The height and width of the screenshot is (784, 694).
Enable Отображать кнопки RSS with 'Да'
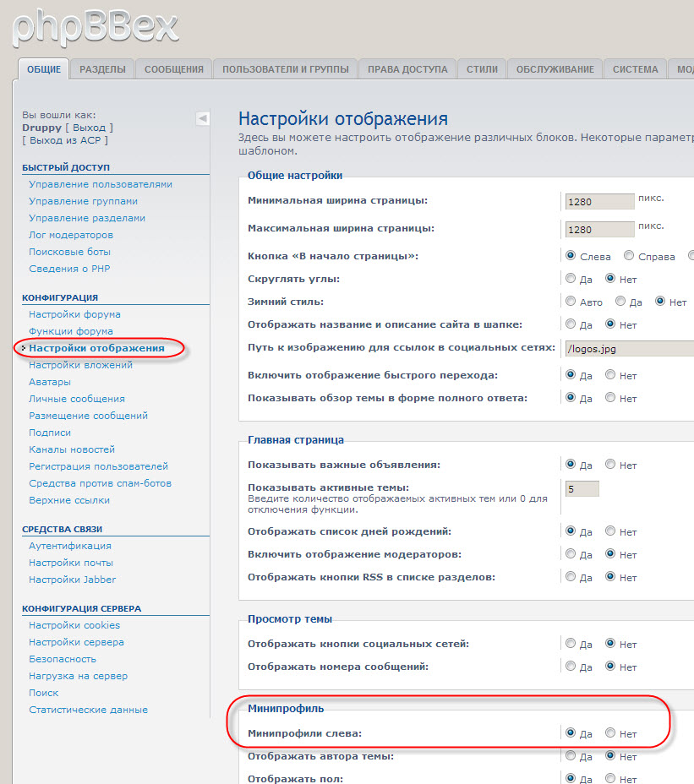click(x=571, y=577)
